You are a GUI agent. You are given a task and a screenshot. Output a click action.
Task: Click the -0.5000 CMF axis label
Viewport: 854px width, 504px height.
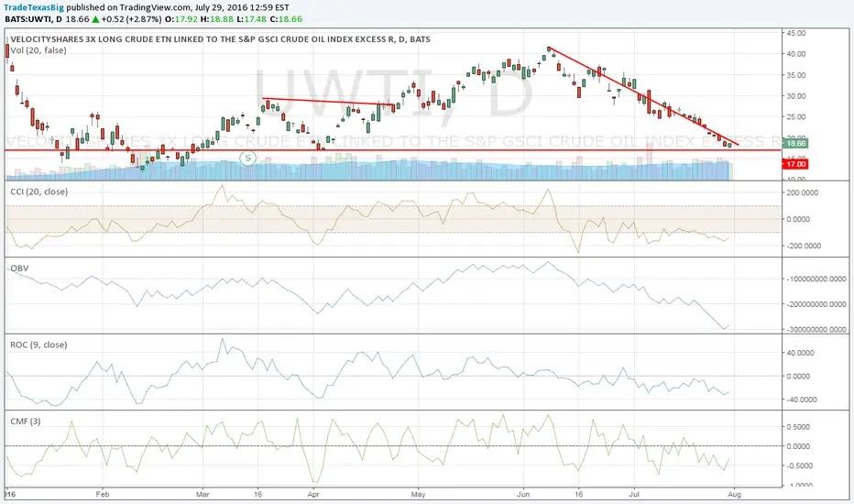[798, 466]
